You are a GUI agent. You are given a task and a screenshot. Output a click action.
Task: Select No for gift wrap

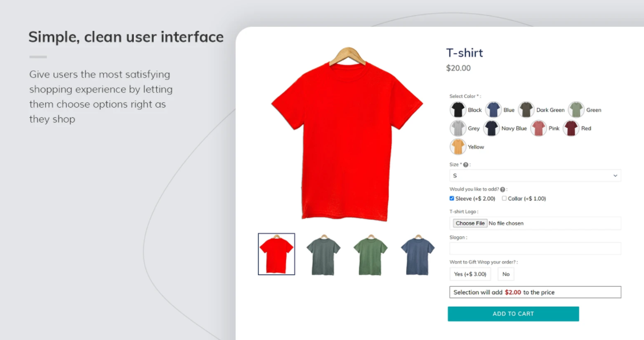506,274
